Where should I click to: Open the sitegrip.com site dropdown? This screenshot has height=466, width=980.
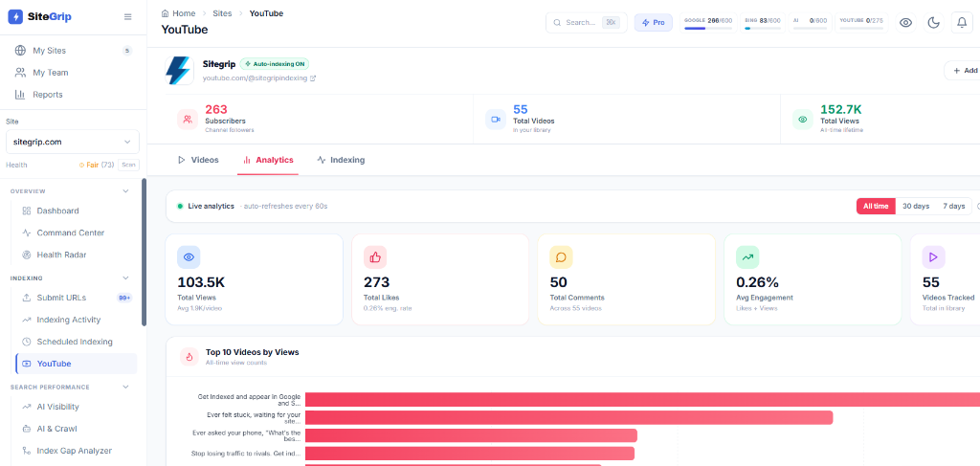point(73,142)
